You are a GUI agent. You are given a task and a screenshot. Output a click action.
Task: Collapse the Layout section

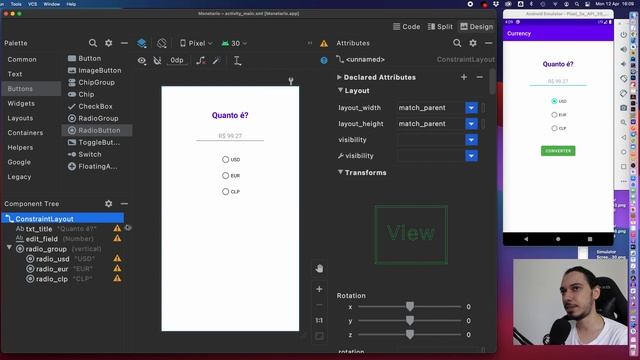[340, 90]
